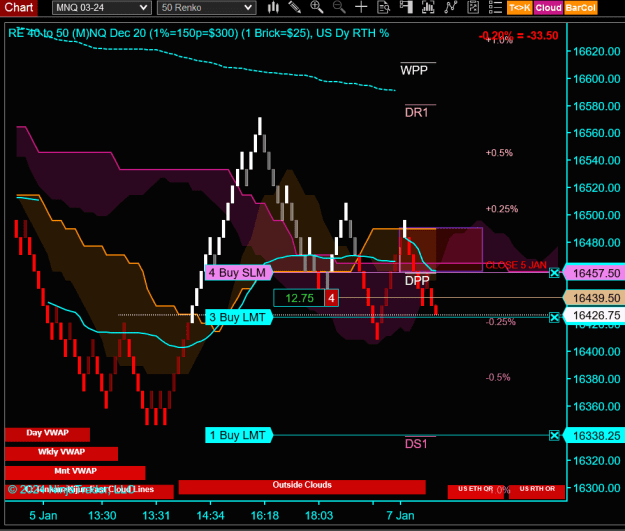
Task: Cancel the 1 Buy LMT order with its X
Action: click(x=554, y=435)
